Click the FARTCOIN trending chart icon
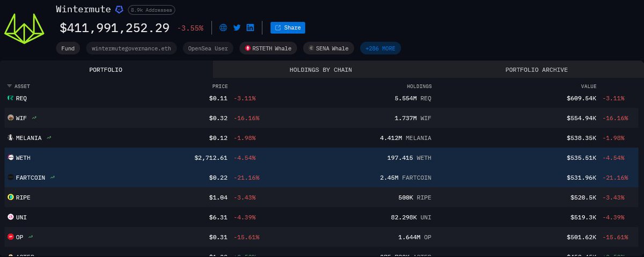Viewport: 644px width, 257px height. tap(53, 178)
